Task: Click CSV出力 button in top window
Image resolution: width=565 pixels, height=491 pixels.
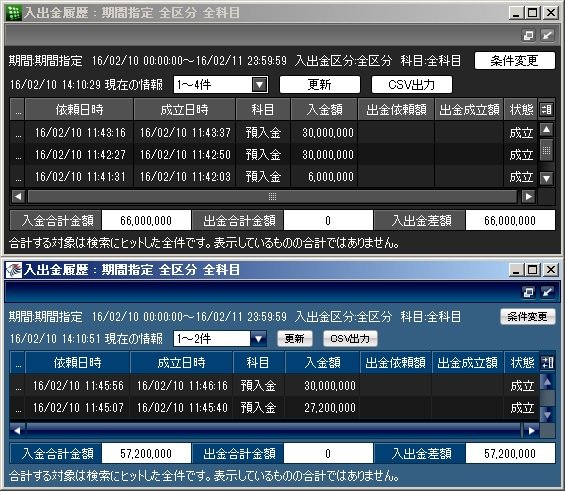Action: 411,85
